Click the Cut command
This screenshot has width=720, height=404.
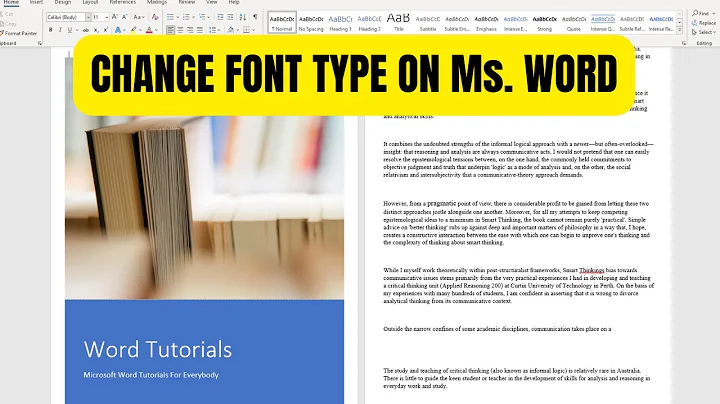[x=7, y=14]
